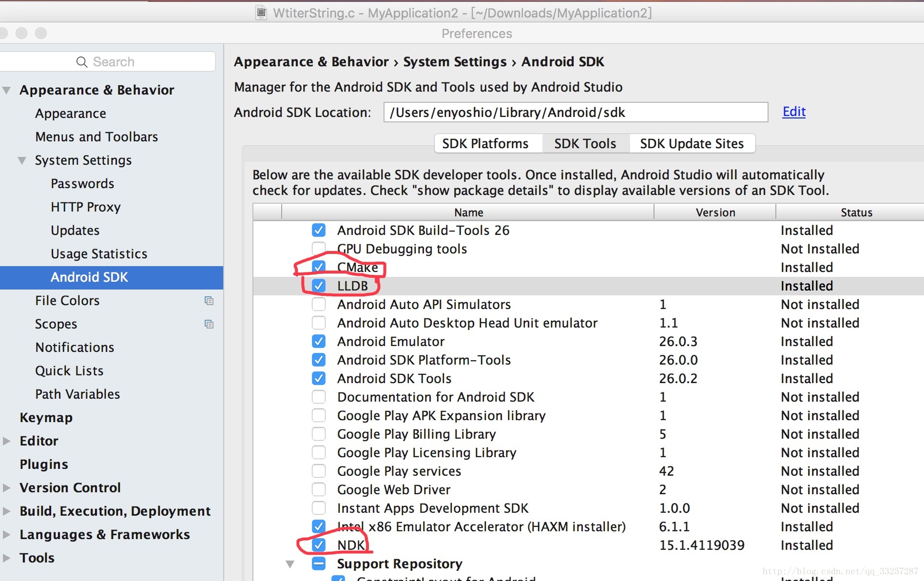
Task: Check Instant Apps Development SDK checkbox
Action: tap(319, 508)
